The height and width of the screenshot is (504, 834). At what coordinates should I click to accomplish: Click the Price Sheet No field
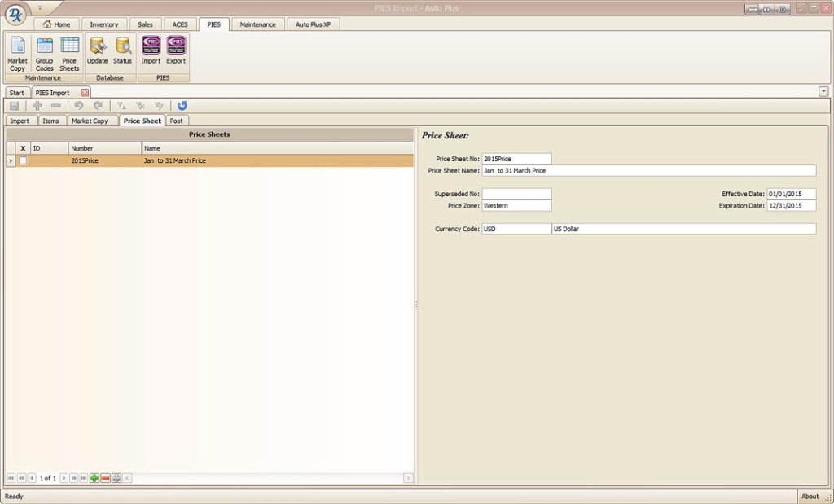pos(516,159)
